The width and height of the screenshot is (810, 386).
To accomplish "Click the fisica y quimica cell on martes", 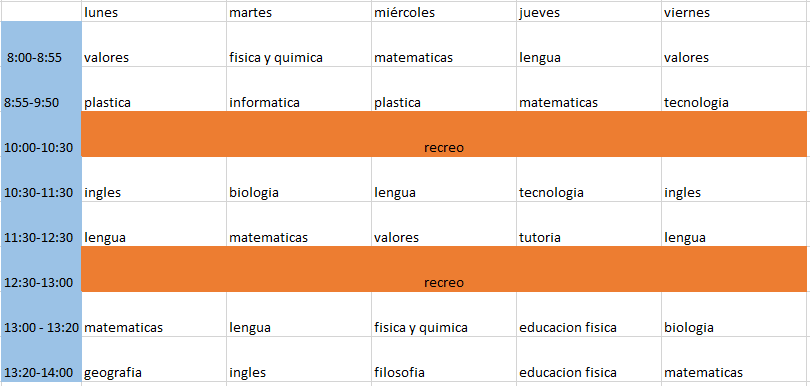I will pyautogui.click(x=299, y=44).
